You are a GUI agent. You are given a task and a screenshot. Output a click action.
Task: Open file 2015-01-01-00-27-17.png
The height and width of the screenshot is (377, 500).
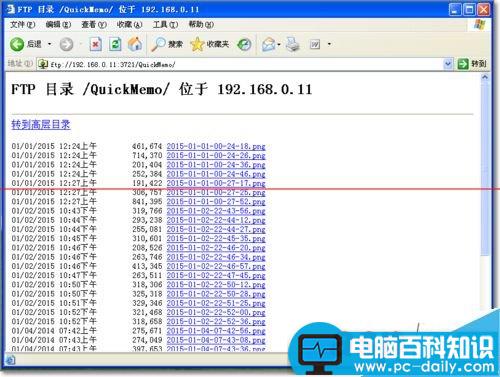(x=216, y=183)
